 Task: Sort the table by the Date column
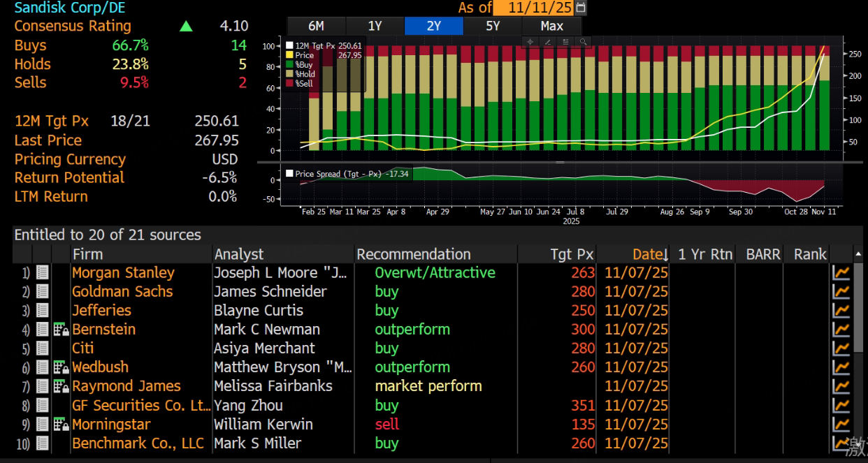(650, 254)
